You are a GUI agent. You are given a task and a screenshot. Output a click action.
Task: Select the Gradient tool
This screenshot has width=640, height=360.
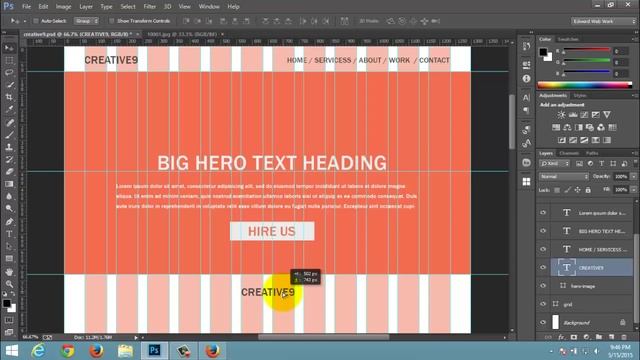tap(9, 184)
